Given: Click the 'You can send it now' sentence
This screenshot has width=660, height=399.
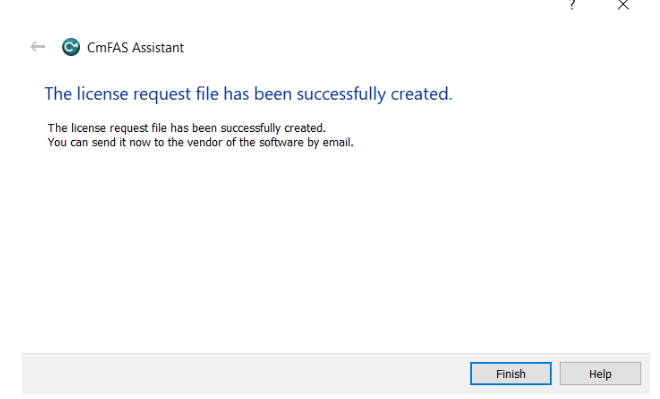Looking at the screenshot, I should click(x=200, y=142).
